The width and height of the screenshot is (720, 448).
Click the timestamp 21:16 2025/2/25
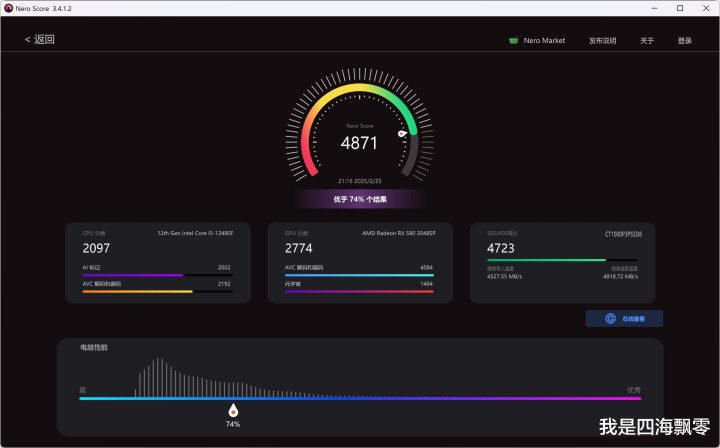click(x=360, y=181)
